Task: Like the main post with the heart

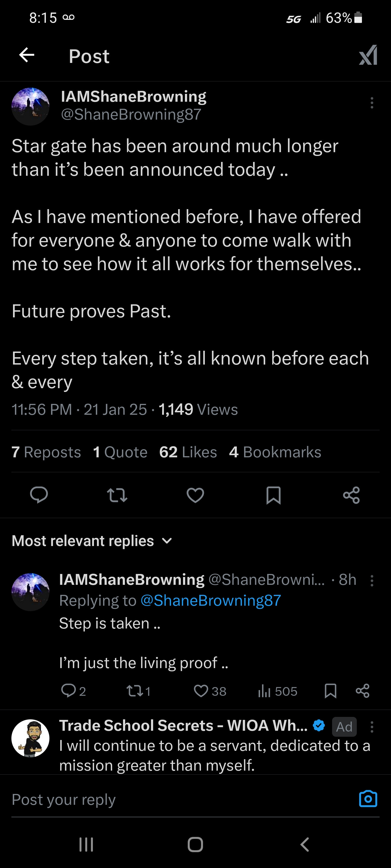Action: coord(195,495)
